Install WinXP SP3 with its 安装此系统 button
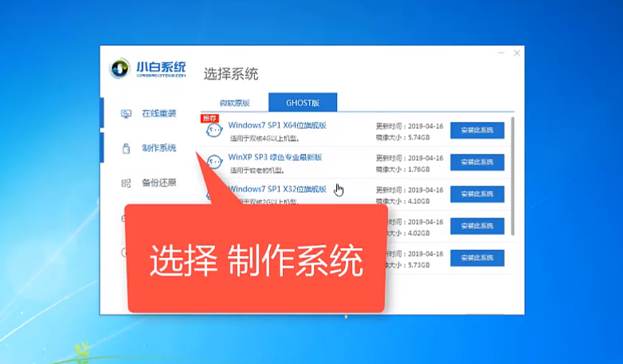 click(x=477, y=162)
